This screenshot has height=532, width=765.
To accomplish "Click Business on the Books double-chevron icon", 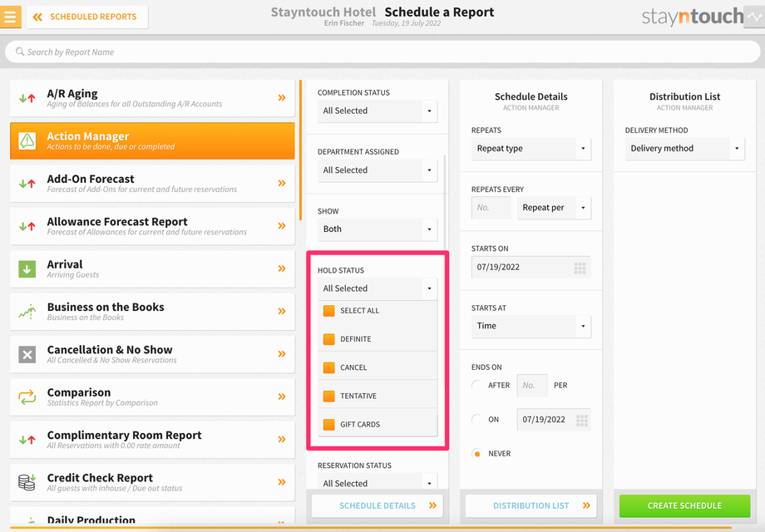I will tap(282, 311).
